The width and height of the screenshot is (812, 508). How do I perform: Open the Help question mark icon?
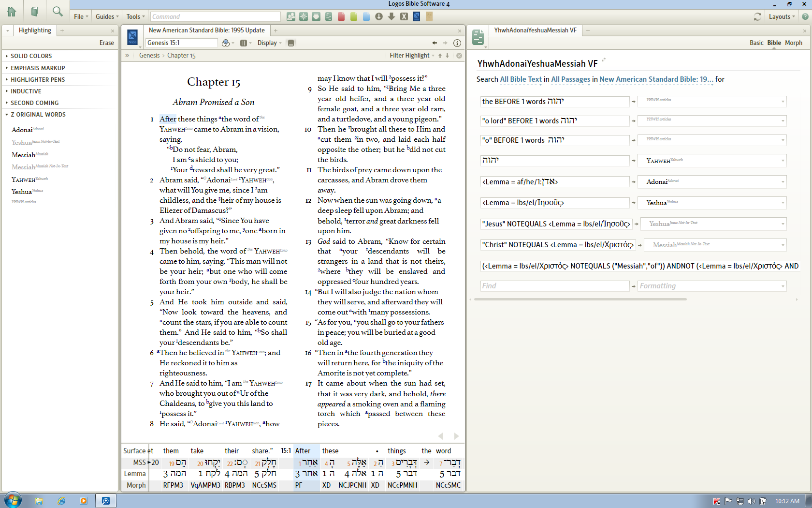805,16
